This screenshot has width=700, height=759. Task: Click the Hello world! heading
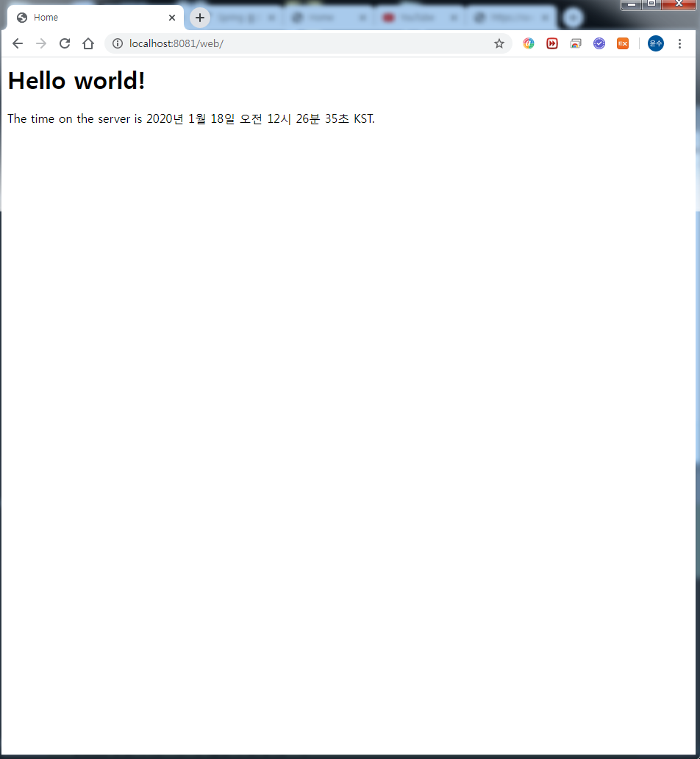[x=76, y=80]
